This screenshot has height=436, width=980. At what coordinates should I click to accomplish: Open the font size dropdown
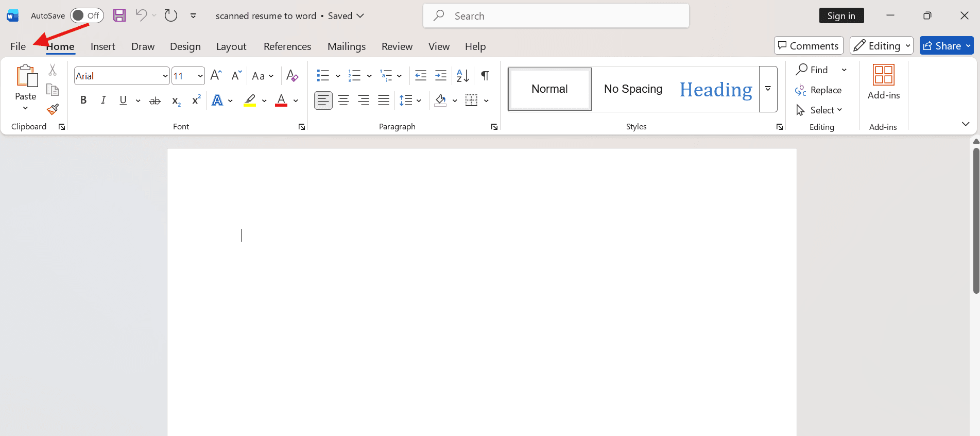(200, 76)
